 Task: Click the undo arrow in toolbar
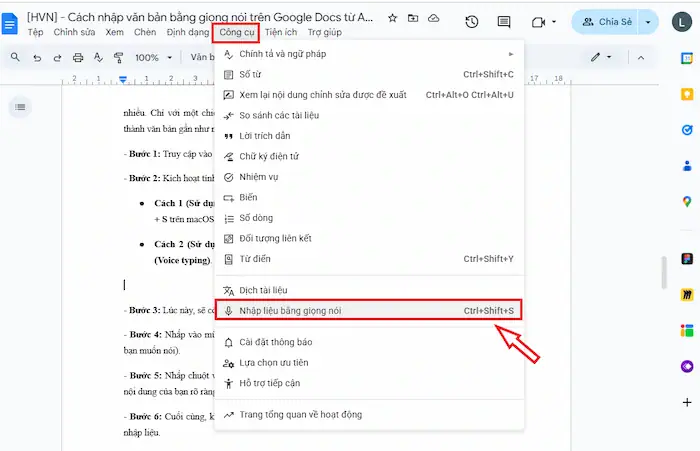pos(38,58)
